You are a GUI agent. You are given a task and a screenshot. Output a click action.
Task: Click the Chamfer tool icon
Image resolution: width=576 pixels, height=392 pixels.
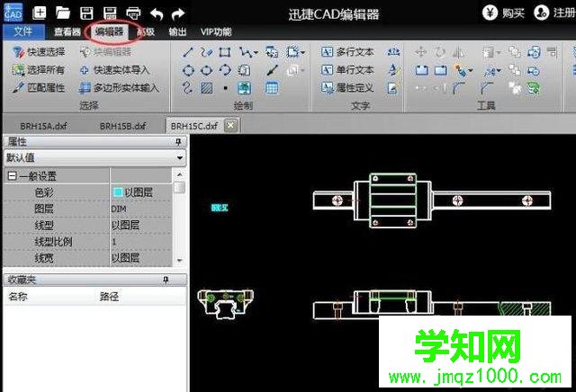[487, 88]
